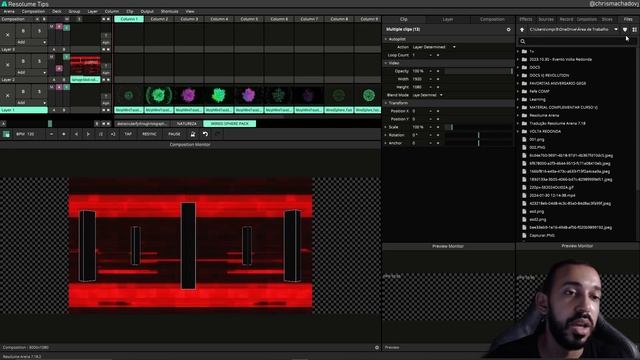Viewport: 640px width, 360px height.
Task: Click the metronome icon beside BPM
Action: coord(193,134)
